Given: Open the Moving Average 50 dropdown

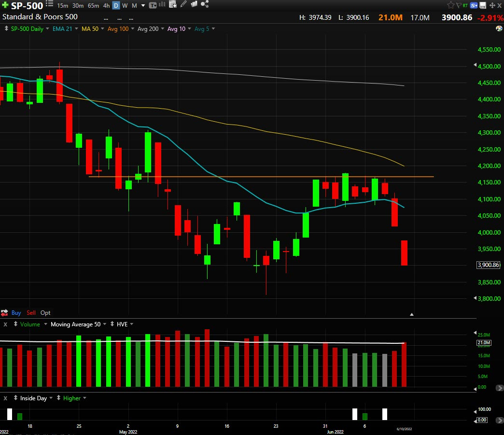Looking at the screenshot, I should tap(104, 324).
